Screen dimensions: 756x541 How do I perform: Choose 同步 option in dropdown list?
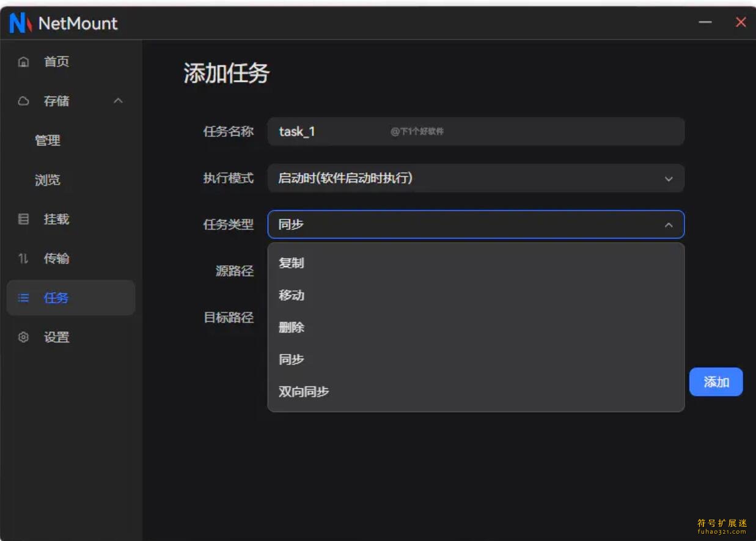pos(292,359)
